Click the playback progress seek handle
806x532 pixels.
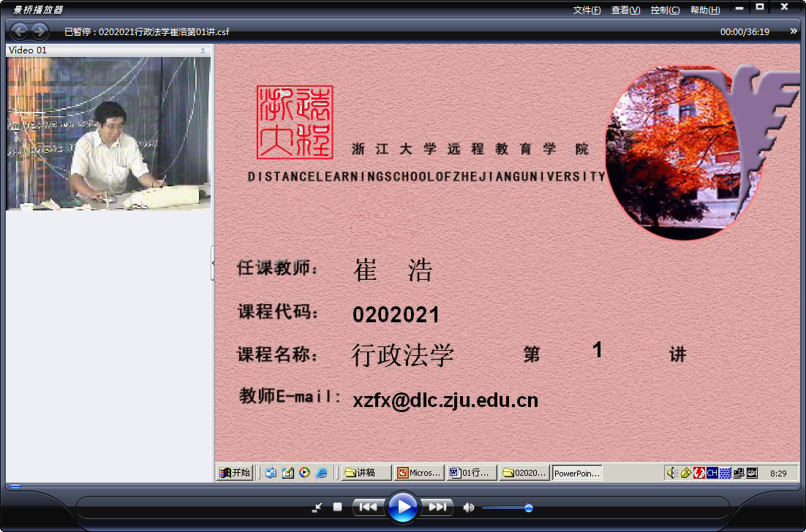pos(15,486)
